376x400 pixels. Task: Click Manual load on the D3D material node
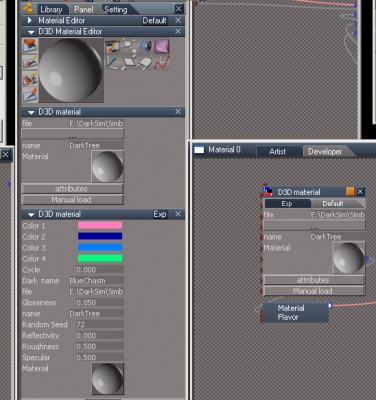click(x=314, y=291)
